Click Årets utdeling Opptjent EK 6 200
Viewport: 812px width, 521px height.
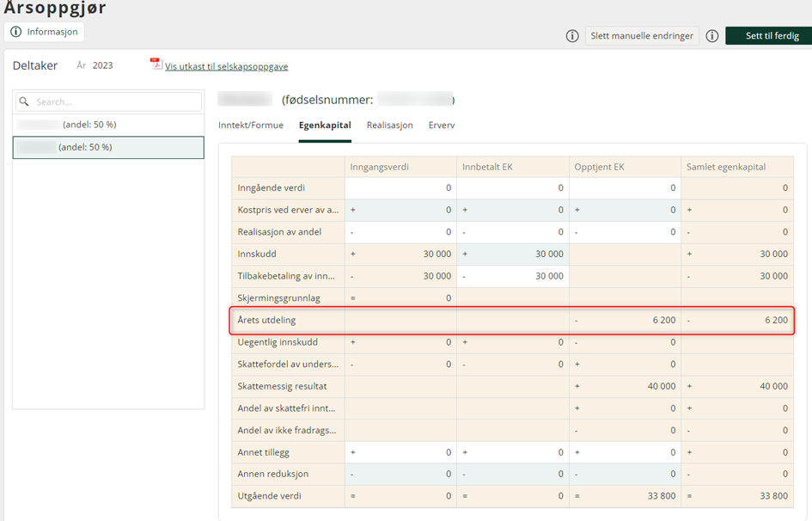coord(625,320)
